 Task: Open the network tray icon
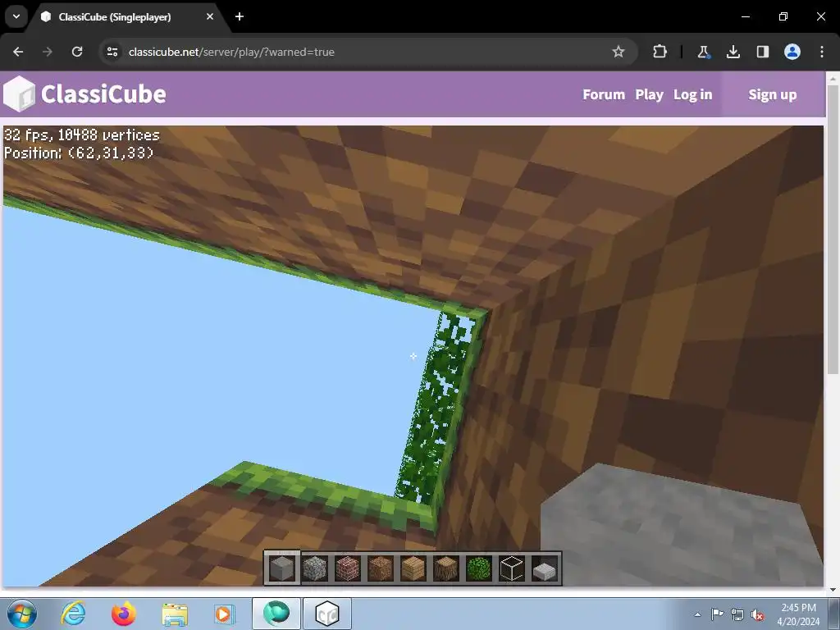[x=737, y=614]
